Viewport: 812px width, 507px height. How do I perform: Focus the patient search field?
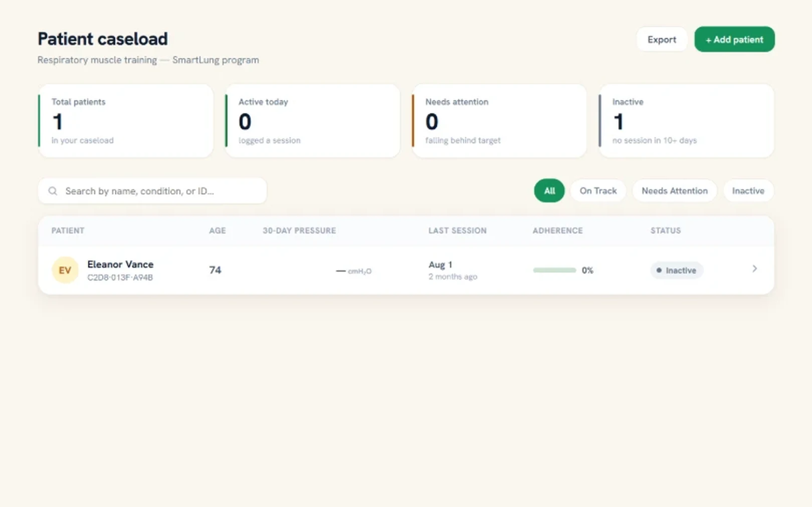152,191
